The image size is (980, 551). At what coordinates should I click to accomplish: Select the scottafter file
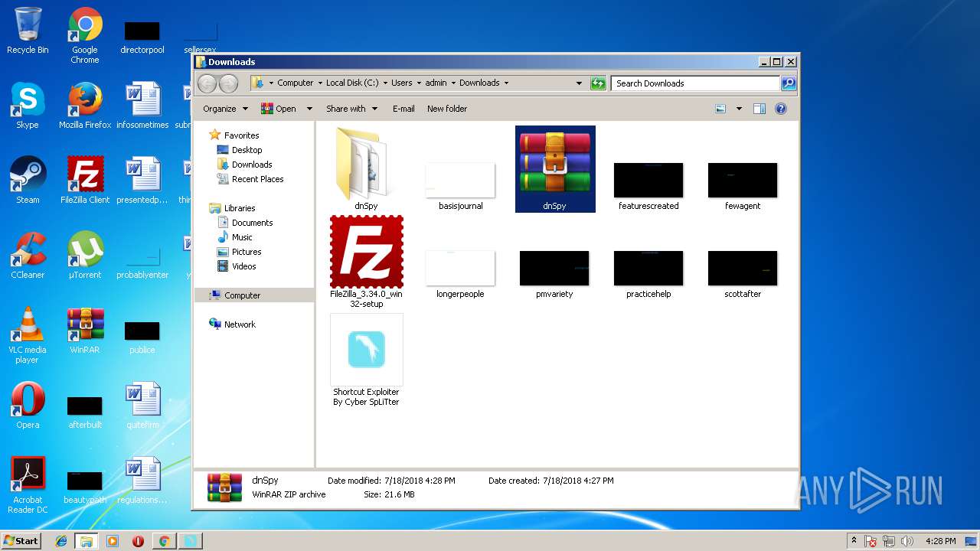tap(743, 274)
